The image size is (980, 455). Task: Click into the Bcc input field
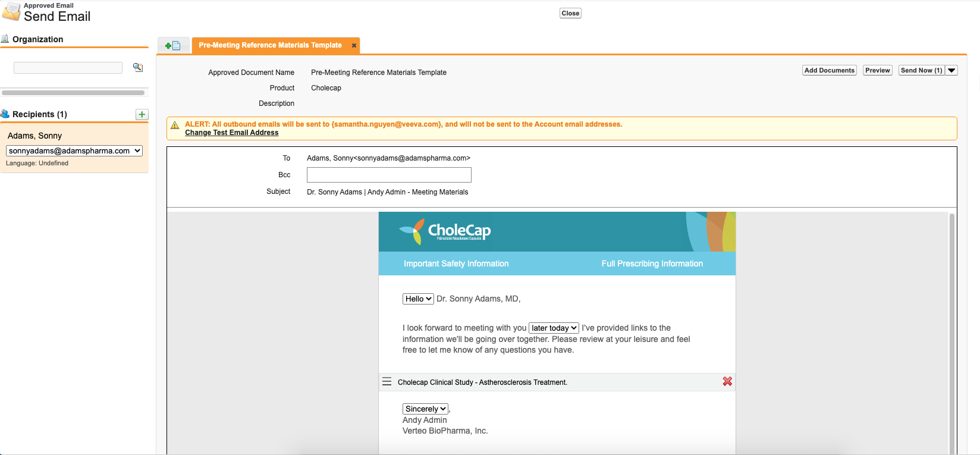(389, 175)
